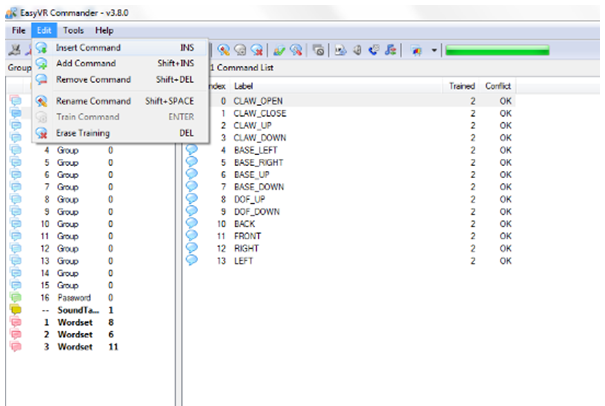Close the open Edit menu
605x406 pixels.
coord(44,30)
